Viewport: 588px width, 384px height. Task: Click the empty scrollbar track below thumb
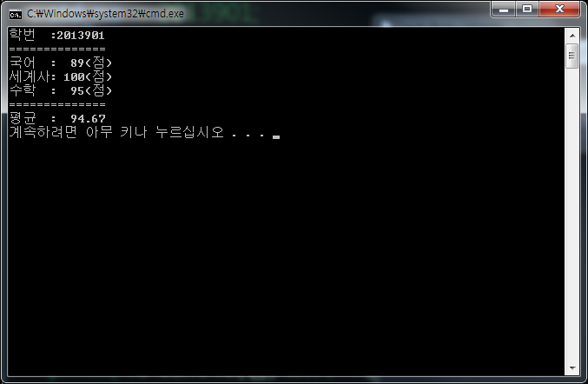[x=572, y=214]
